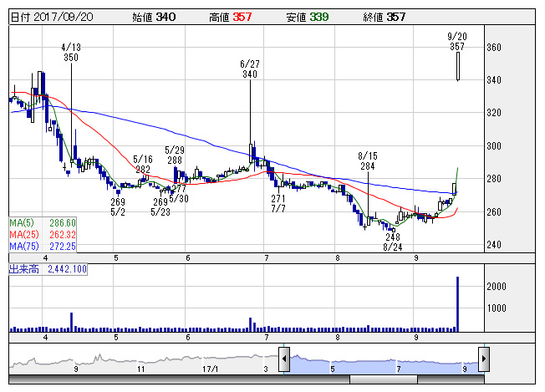The image size is (545, 392).
Task: Click the MA(75) legend entry 272.25
Action: pos(43,247)
